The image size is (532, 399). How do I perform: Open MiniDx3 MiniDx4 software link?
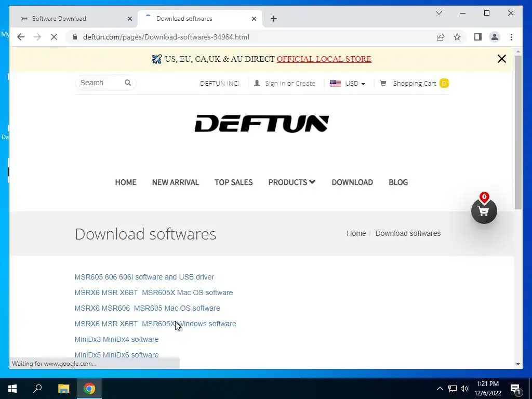[116, 339]
